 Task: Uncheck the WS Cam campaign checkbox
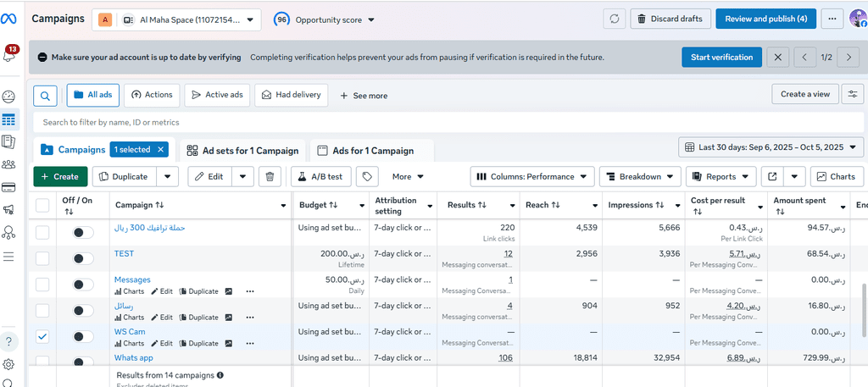click(42, 336)
